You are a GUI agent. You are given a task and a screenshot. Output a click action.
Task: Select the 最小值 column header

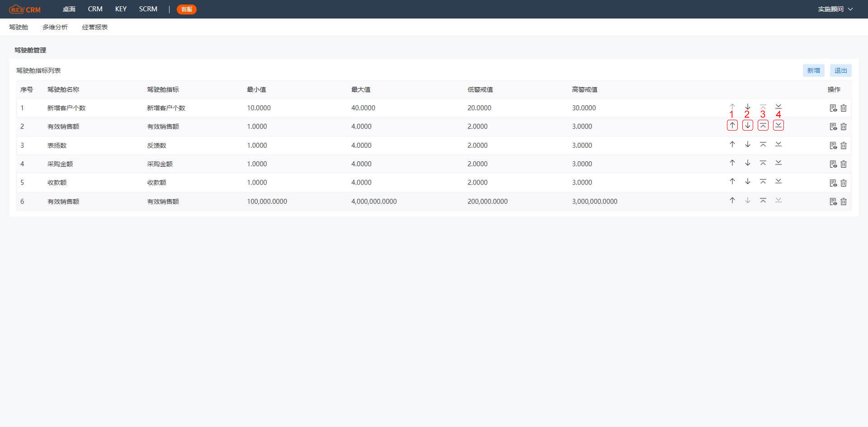point(256,89)
